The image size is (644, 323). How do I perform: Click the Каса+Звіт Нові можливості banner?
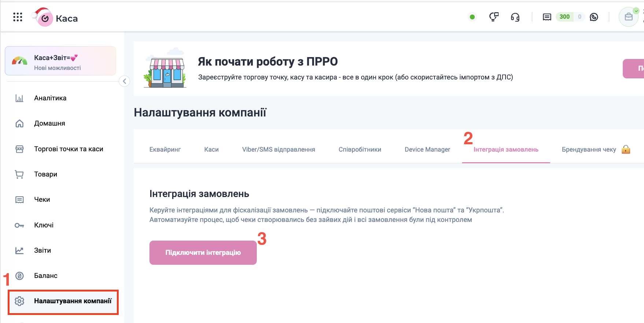(x=60, y=61)
